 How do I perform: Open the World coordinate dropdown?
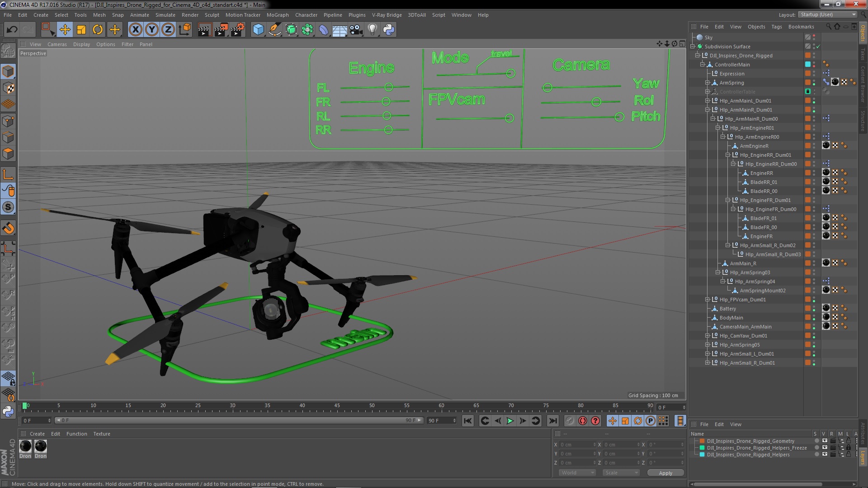(x=578, y=473)
